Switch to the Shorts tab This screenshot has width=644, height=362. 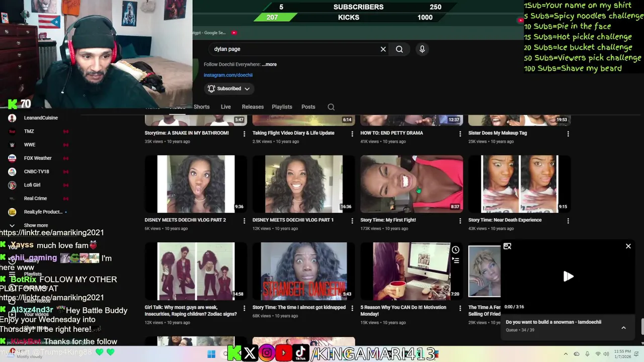coord(201,107)
